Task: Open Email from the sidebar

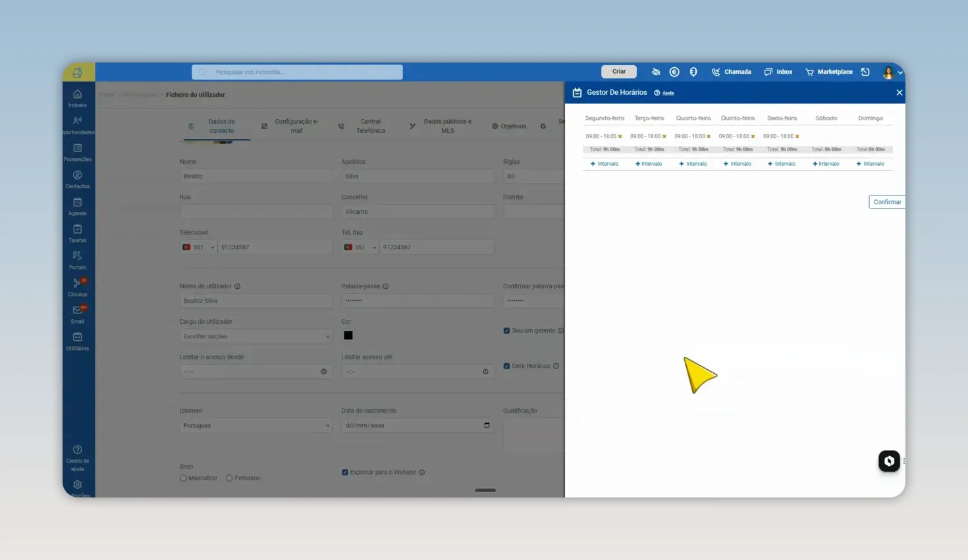Action: pos(77,314)
